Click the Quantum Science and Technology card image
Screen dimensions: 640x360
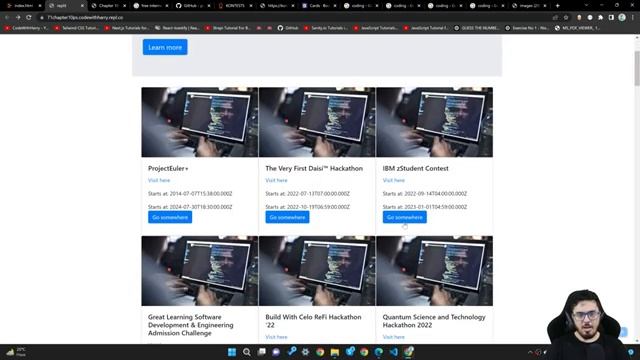[434, 271]
